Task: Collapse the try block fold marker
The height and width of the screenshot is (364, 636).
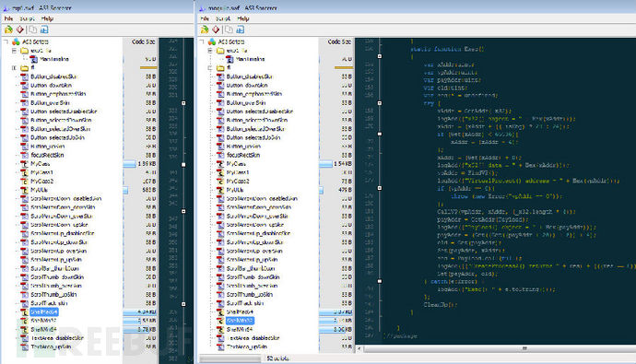Action: click(380, 103)
